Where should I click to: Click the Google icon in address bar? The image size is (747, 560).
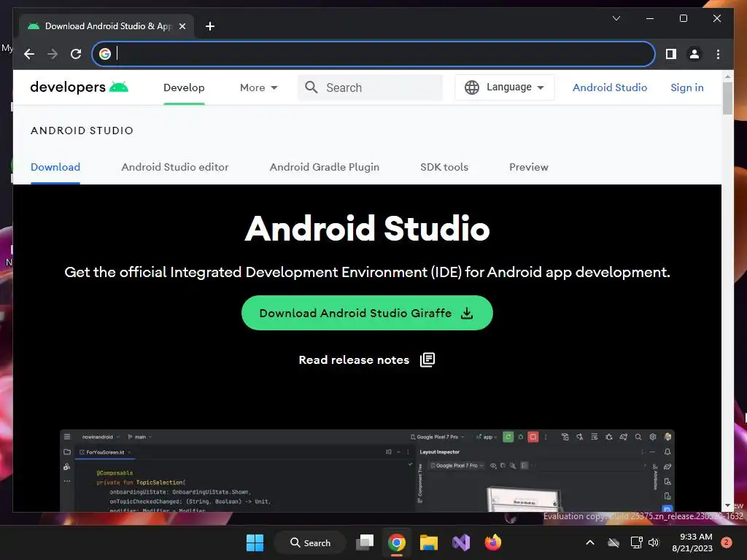point(105,54)
